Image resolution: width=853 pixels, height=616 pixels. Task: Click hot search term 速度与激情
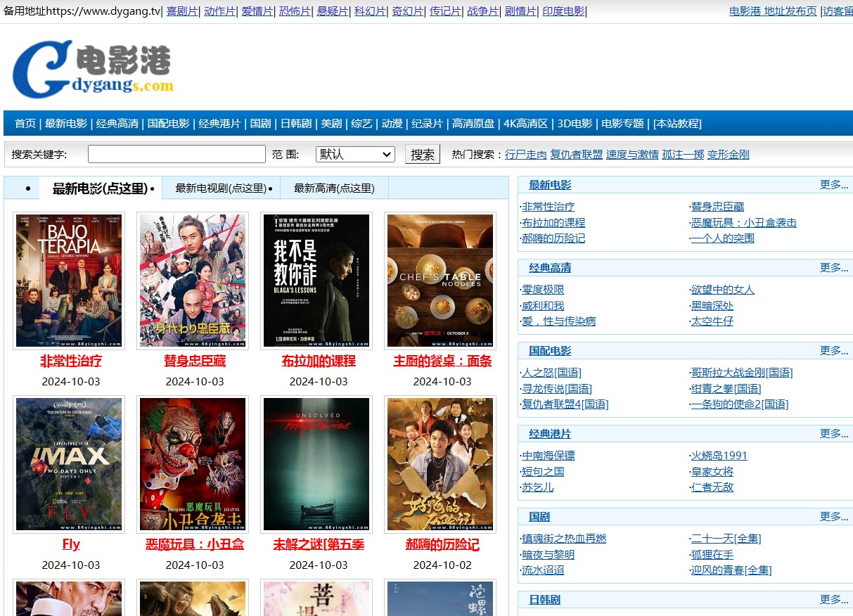[633, 155]
